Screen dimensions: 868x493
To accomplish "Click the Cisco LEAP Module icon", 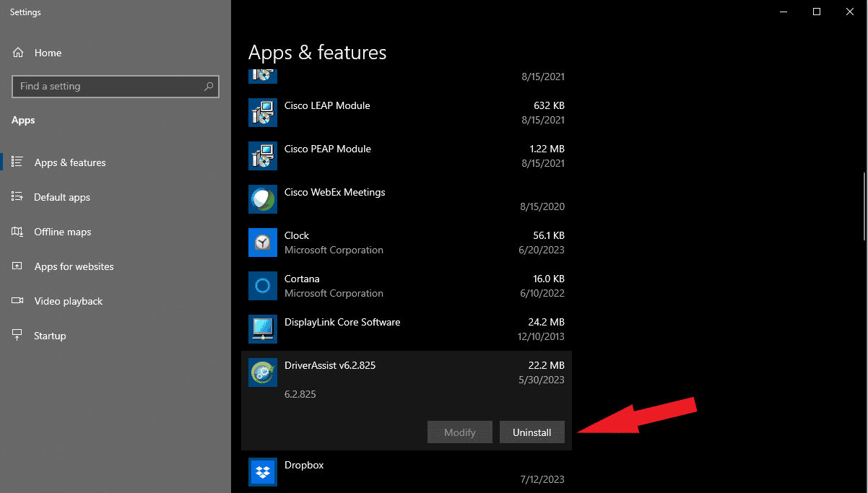I will [x=263, y=113].
